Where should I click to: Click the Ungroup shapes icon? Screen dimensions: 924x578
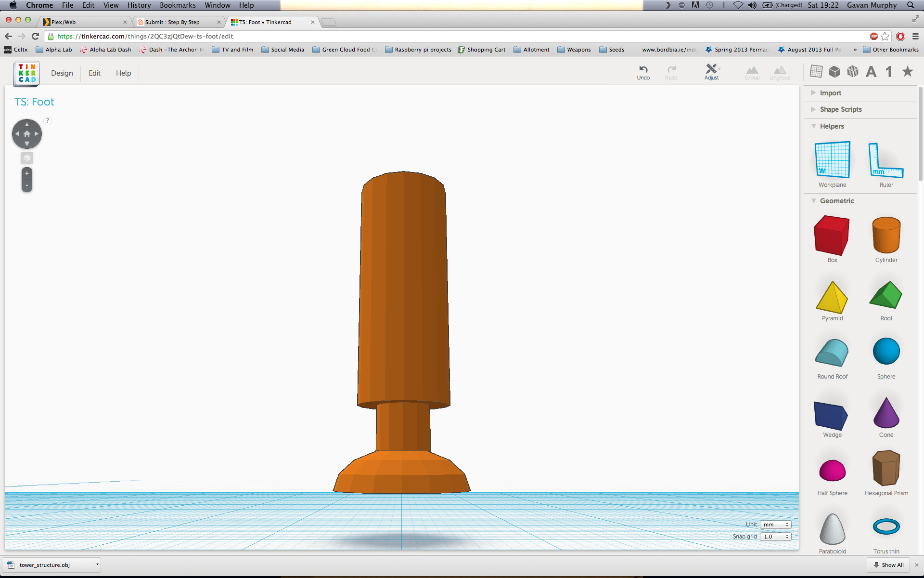(780, 70)
